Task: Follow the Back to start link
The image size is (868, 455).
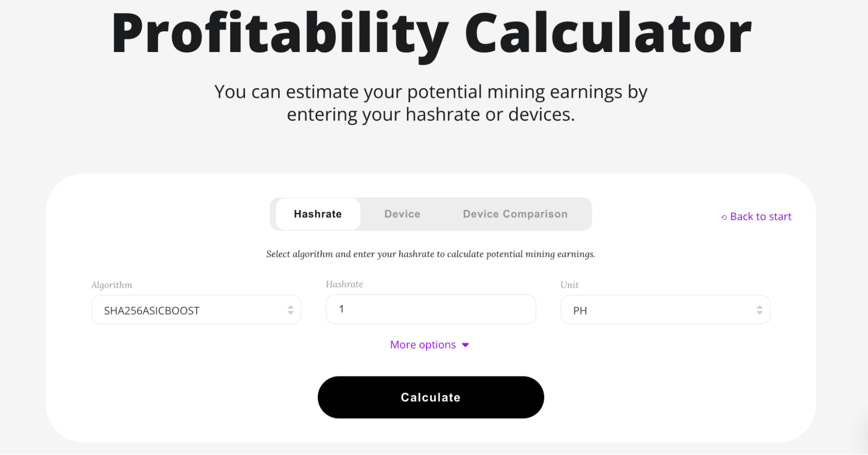Action: click(760, 216)
